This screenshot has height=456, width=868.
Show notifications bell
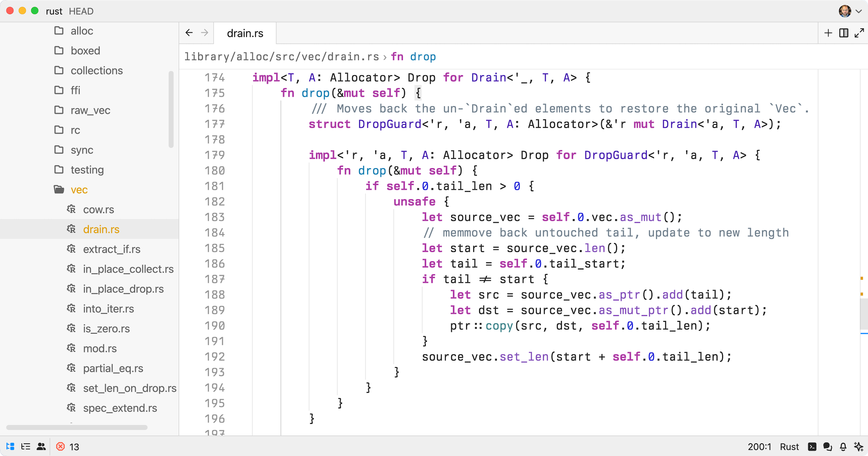[x=843, y=447]
